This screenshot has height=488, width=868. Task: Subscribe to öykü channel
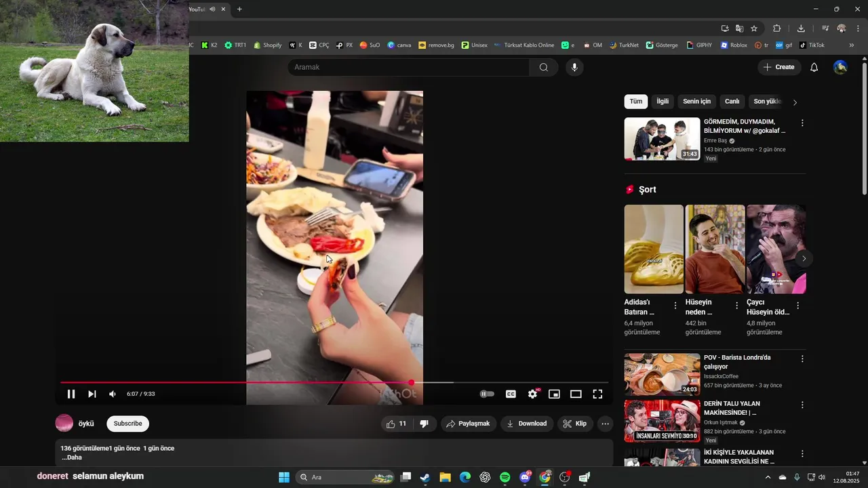[127, 424]
